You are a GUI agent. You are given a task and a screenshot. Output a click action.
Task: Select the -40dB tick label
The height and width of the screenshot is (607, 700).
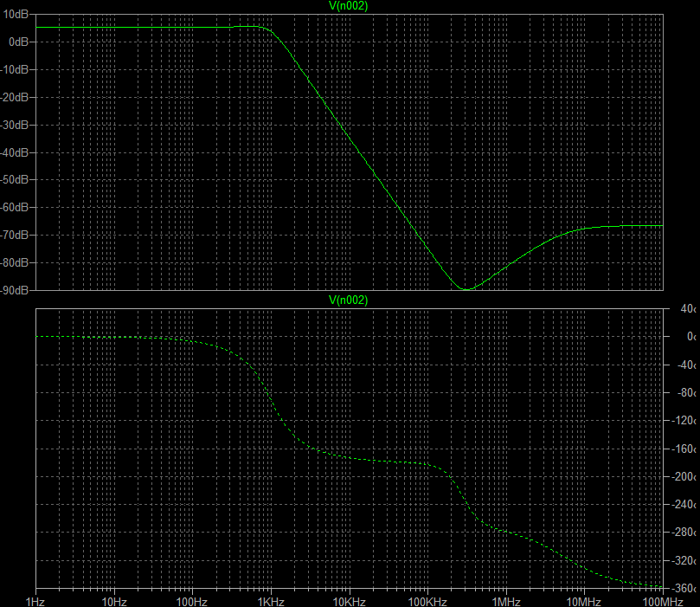pos(16,152)
